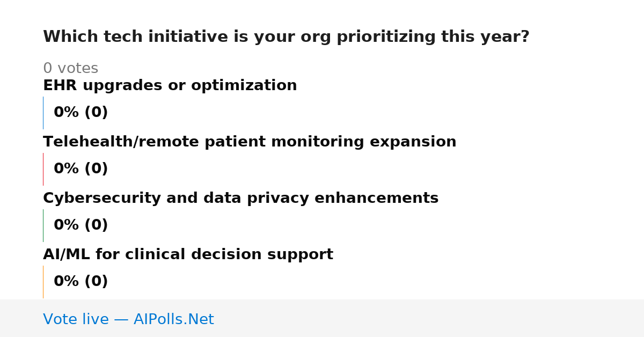Screen dimensions: 644x337
Task: Select the EHR upgrades or optimization option
Action: [x=170, y=86]
